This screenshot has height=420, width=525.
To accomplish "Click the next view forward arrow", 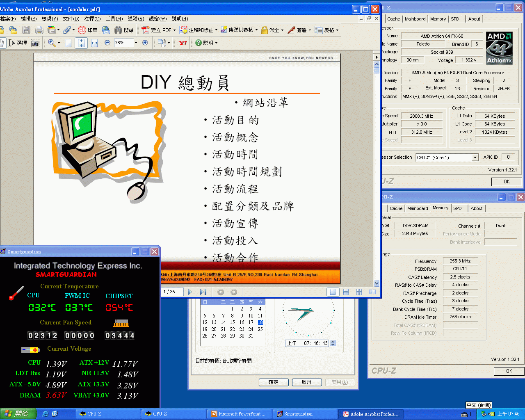I will (234, 292).
